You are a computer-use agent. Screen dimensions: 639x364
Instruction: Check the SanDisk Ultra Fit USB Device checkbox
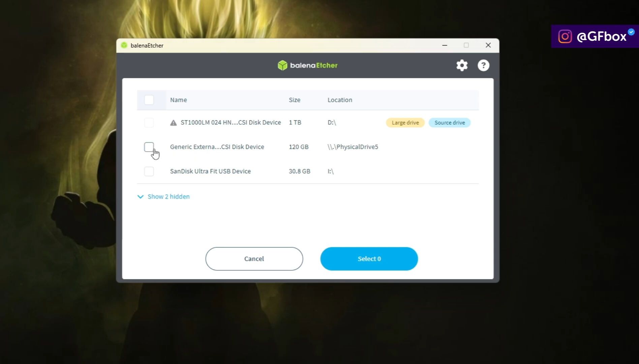click(x=149, y=171)
